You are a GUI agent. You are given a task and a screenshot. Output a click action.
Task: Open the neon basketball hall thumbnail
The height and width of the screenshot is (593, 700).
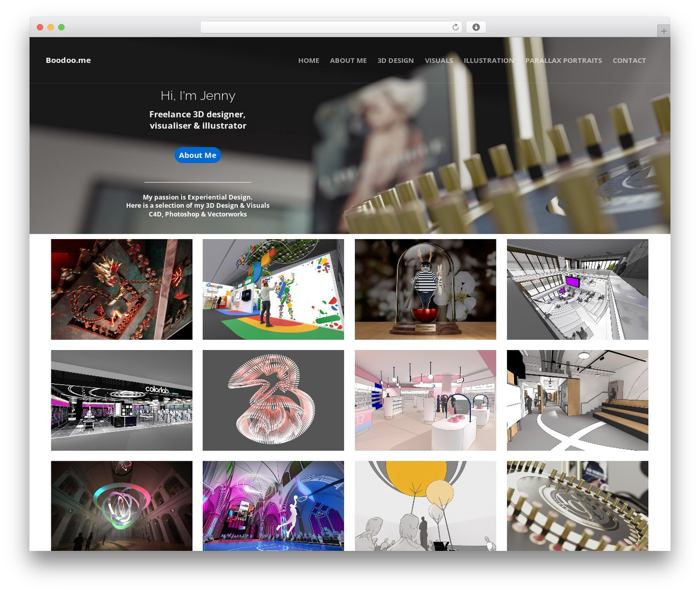click(273, 506)
